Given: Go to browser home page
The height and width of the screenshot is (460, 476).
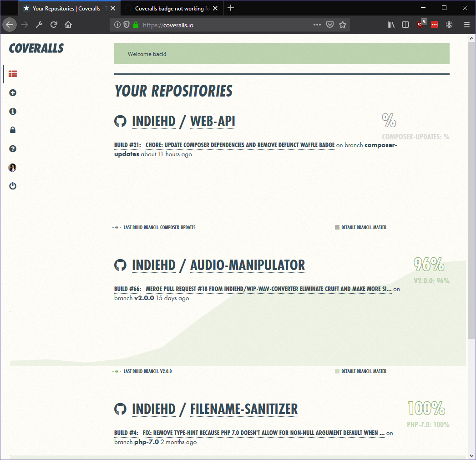Looking at the screenshot, I should click(68, 25).
